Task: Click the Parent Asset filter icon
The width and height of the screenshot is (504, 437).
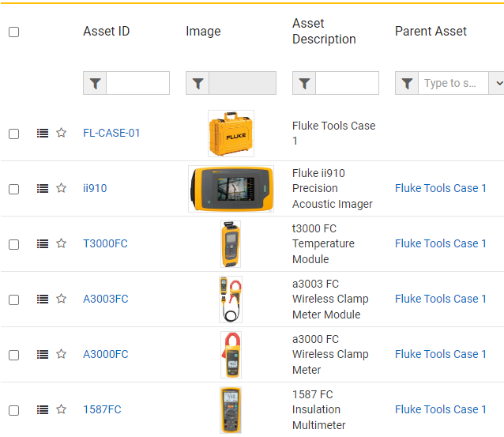Action: [407, 83]
